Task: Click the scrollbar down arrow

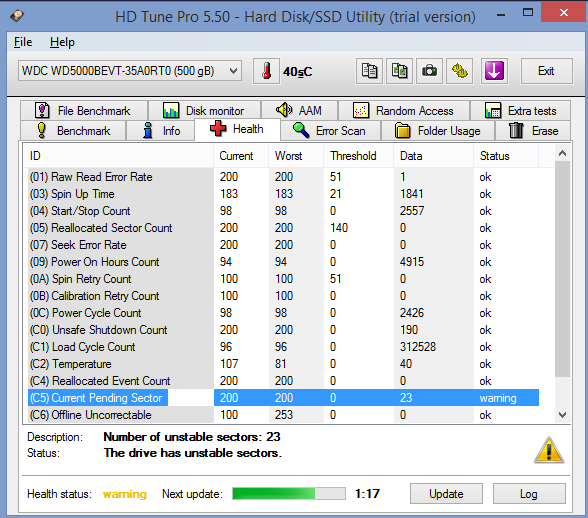Action: (562, 415)
